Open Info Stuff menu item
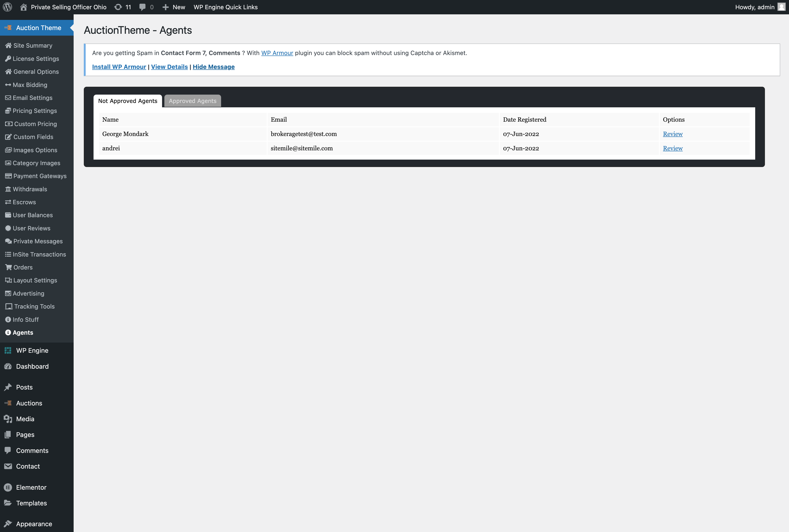 point(25,319)
